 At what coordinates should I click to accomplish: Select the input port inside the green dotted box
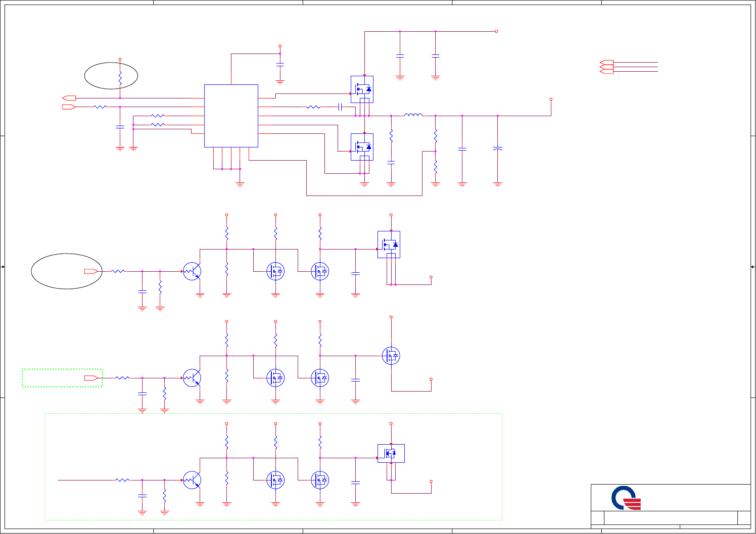[91, 378]
